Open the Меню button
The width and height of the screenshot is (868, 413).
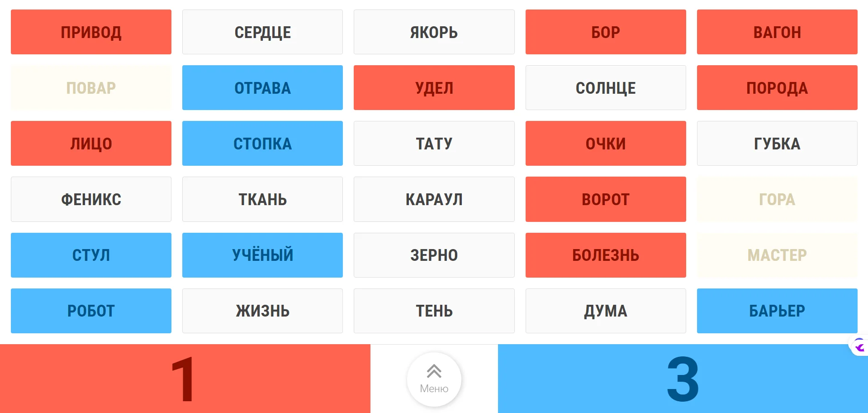pos(434,379)
